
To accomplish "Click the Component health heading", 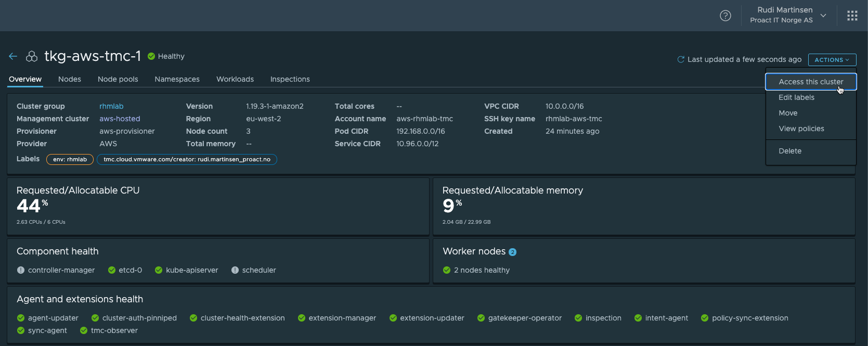I will pos(58,251).
